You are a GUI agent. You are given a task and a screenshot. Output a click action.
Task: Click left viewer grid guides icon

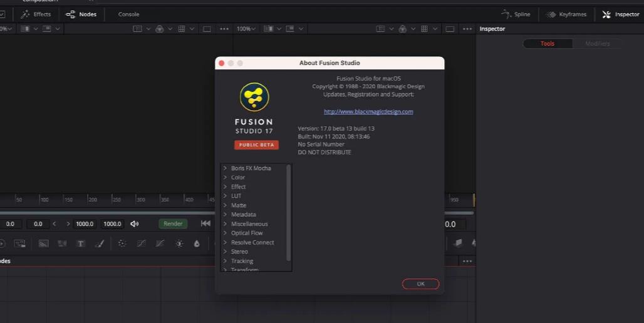point(181,29)
